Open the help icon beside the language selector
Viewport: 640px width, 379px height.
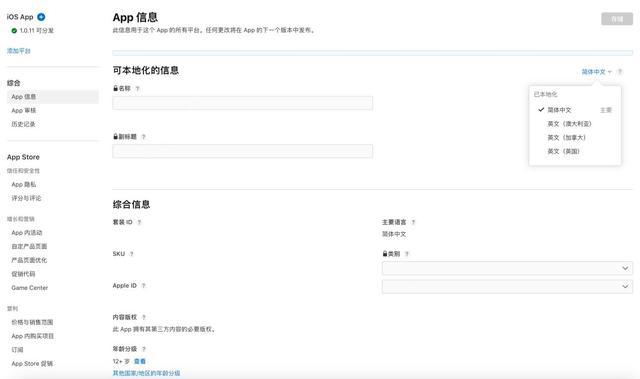[x=620, y=72]
